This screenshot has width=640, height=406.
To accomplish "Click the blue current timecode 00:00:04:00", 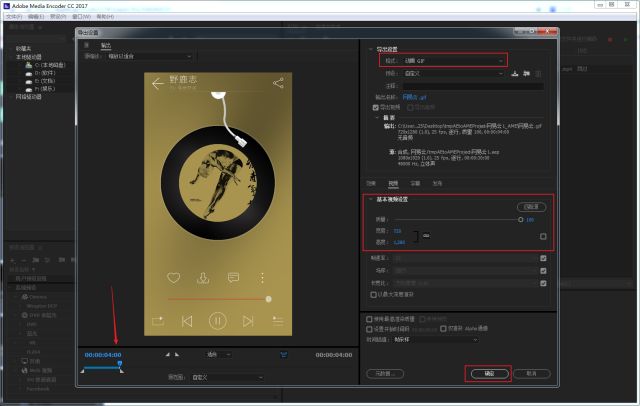I will click(103, 355).
